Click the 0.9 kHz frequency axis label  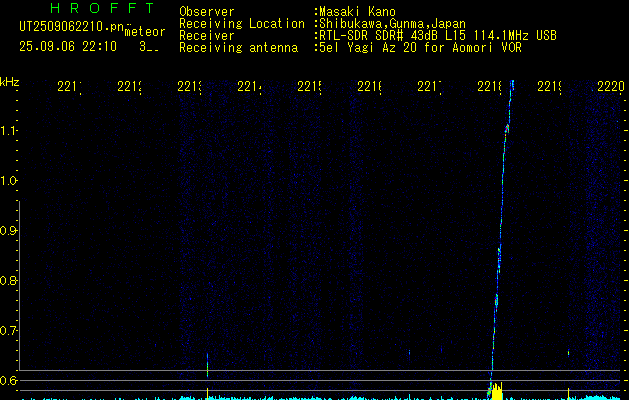tap(8, 231)
